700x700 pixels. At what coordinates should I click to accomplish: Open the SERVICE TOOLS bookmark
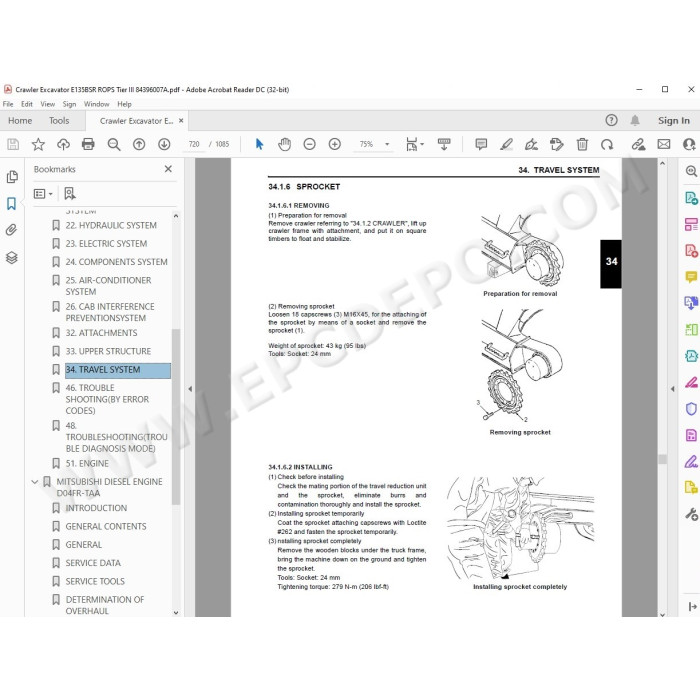pos(95,581)
